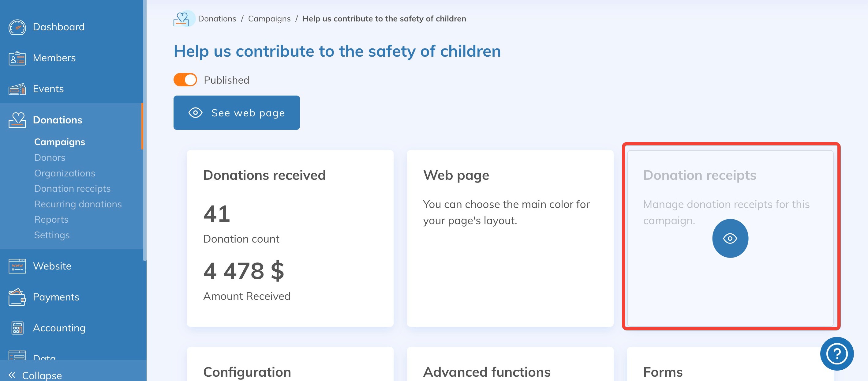Collapse the sidebar with the double chevron

tap(12, 375)
